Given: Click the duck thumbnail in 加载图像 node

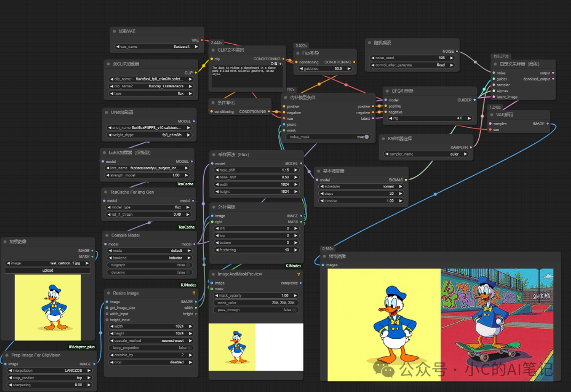Looking at the screenshot, I should 47,308.
